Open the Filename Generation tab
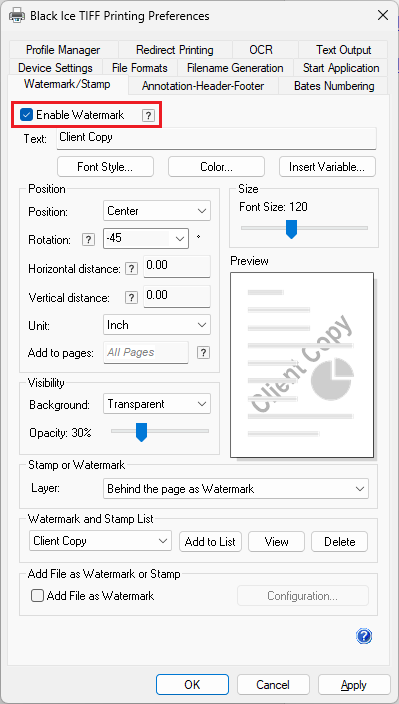The image size is (399, 704). tap(235, 68)
